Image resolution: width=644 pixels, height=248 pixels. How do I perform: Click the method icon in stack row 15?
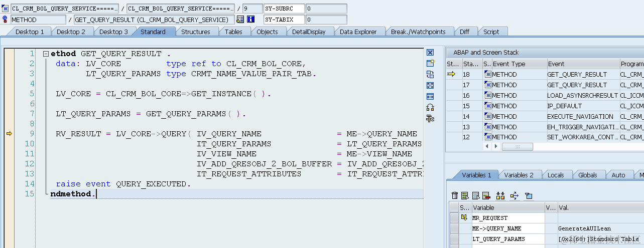487,106
